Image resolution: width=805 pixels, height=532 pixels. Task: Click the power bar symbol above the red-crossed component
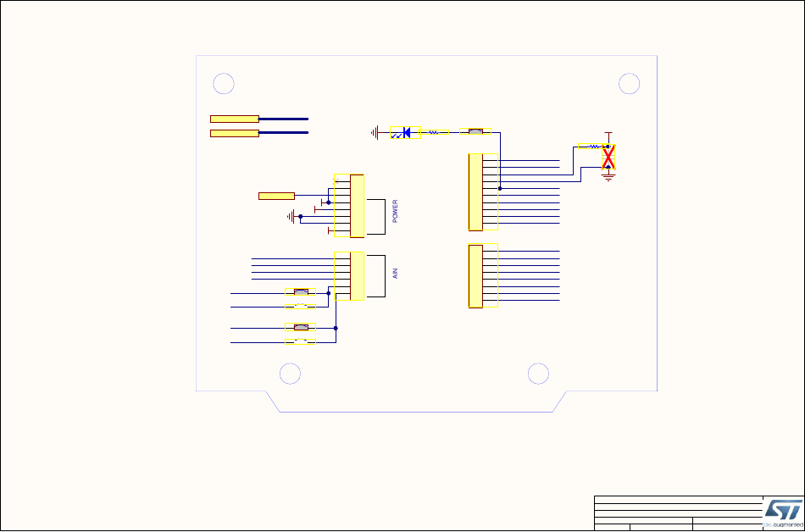click(x=608, y=135)
